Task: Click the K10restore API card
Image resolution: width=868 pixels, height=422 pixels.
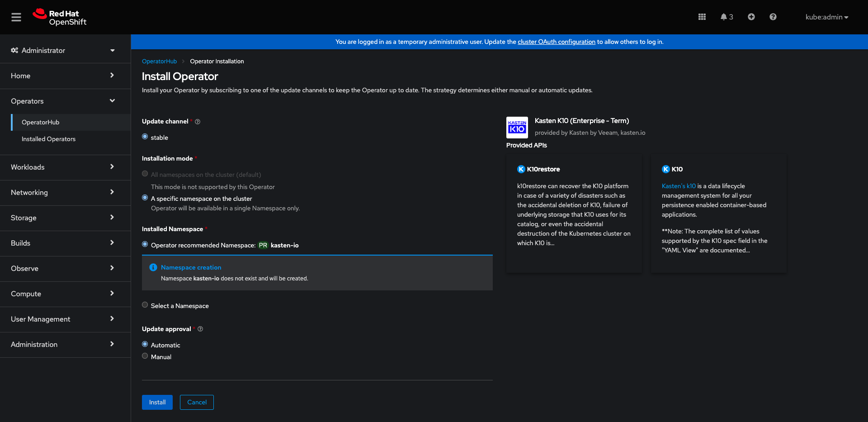Action: tap(574, 213)
